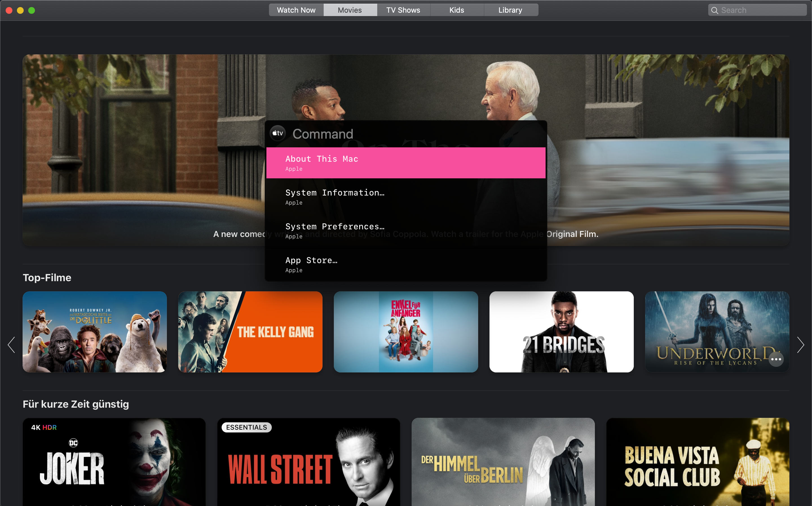Image resolution: width=812 pixels, height=506 pixels.
Task: Click the Für kurze Zeit günstig heading
Action: pyautogui.click(x=76, y=404)
